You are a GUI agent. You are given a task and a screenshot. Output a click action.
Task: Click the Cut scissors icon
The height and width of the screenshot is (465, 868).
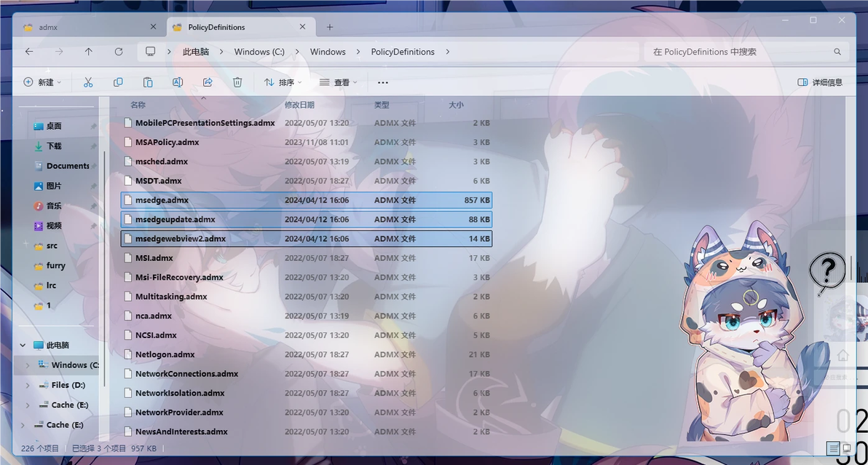[x=88, y=82]
